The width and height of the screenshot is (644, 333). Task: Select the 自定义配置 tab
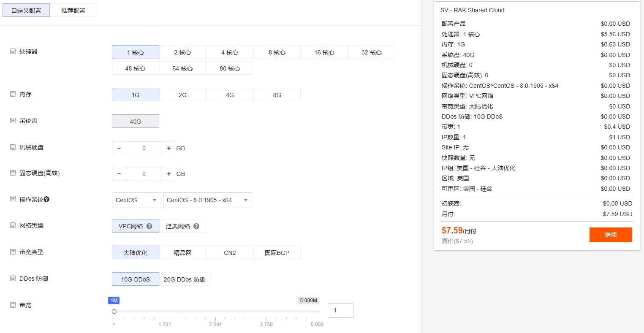(x=26, y=10)
